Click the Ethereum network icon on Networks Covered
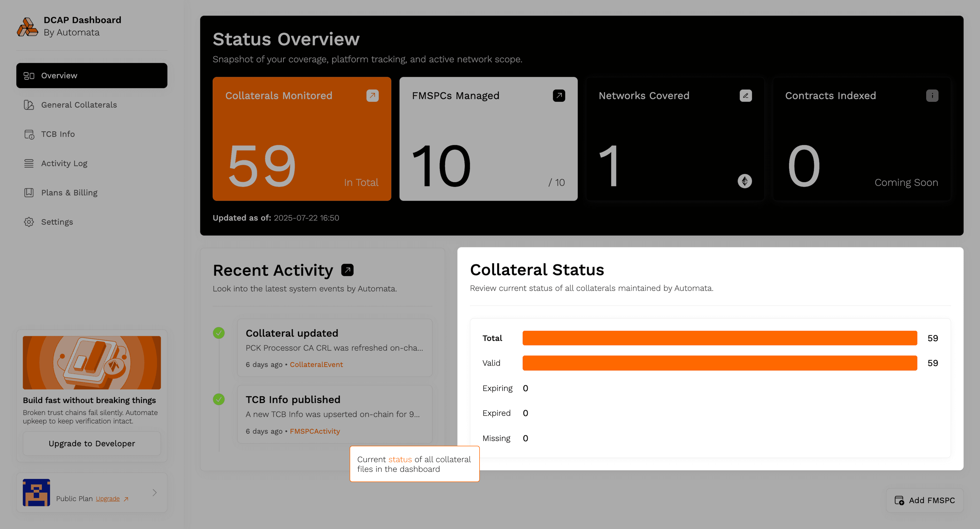Image resolution: width=980 pixels, height=529 pixels. point(745,182)
